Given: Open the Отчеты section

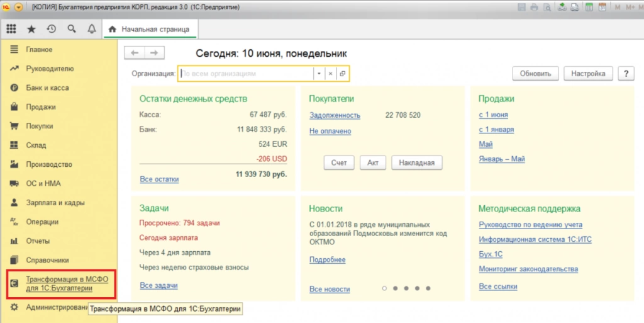Looking at the screenshot, I should coord(38,241).
